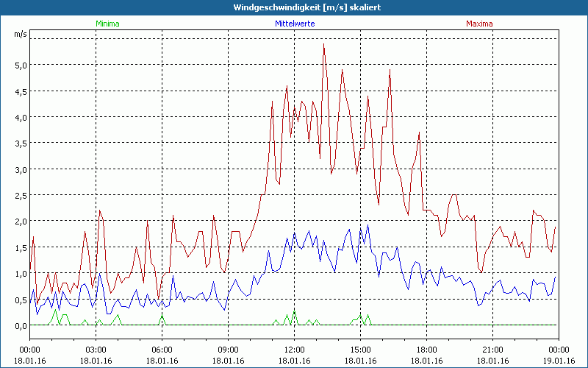Click the 5,0 y-axis tick label

21,65
